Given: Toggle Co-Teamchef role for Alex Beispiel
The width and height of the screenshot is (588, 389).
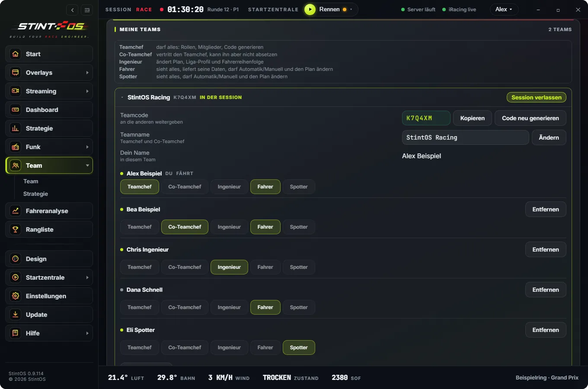Looking at the screenshot, I should tap(185, 187).
